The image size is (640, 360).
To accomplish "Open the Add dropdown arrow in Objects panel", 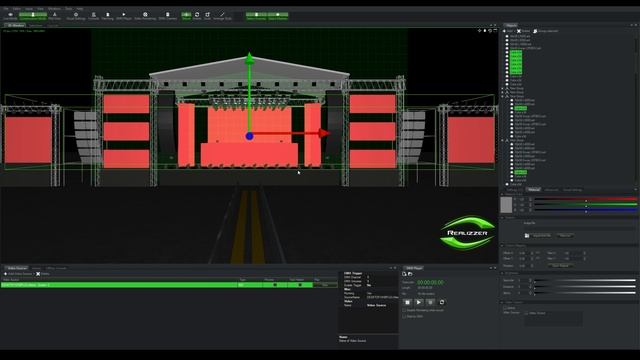I will click(x=514, y=31).
